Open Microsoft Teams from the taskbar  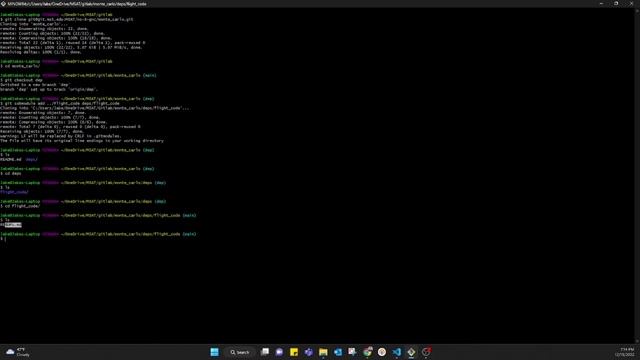coord(309,352)
